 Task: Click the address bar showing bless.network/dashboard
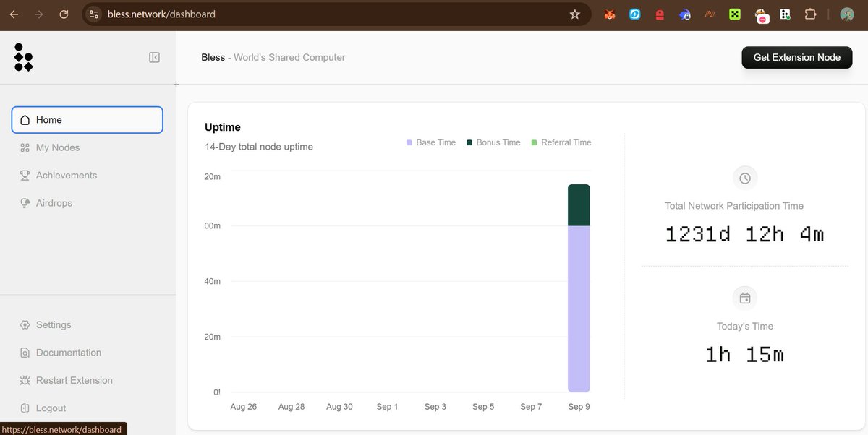pos(336,14)
